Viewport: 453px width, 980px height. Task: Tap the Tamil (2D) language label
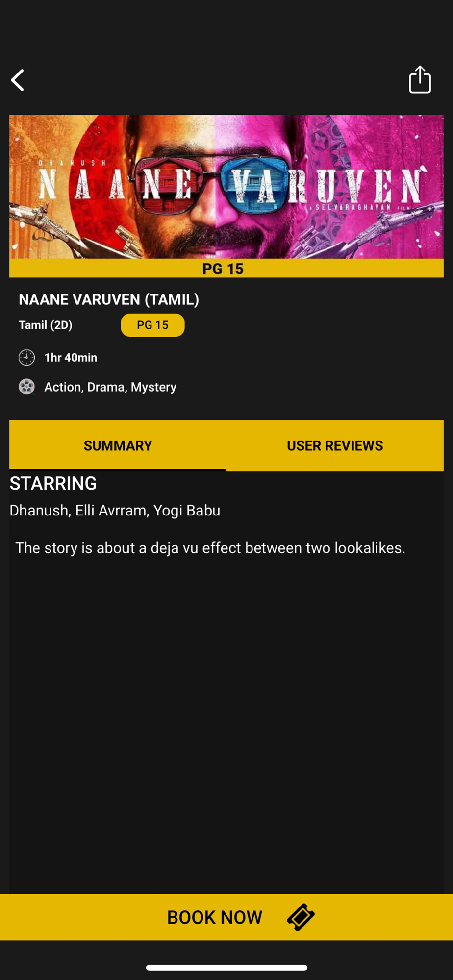click(46, 325)
